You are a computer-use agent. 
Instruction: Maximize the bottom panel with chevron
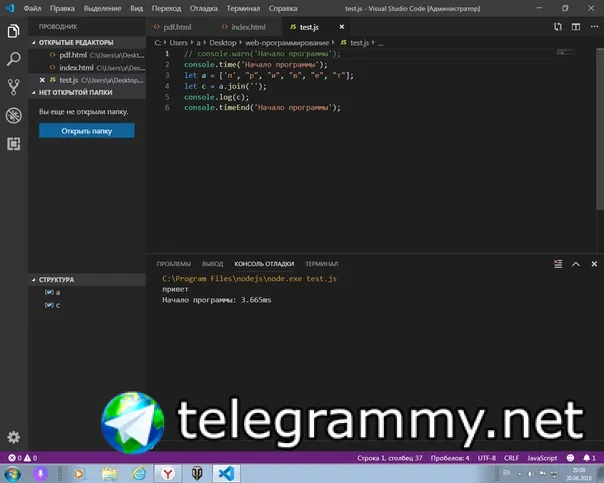click(x=576, y=264)
